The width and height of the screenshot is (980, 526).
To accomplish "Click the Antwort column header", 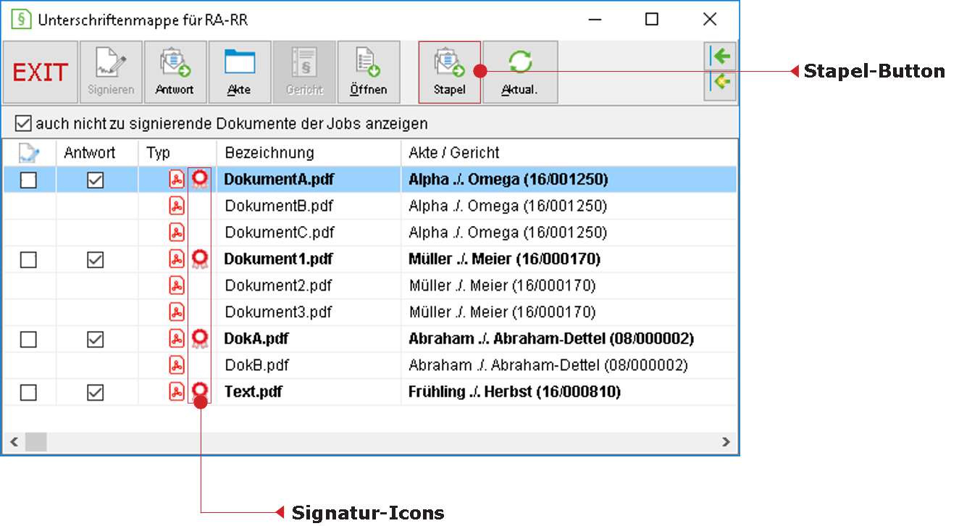I will pyautogui.click(x=90, y=153).
